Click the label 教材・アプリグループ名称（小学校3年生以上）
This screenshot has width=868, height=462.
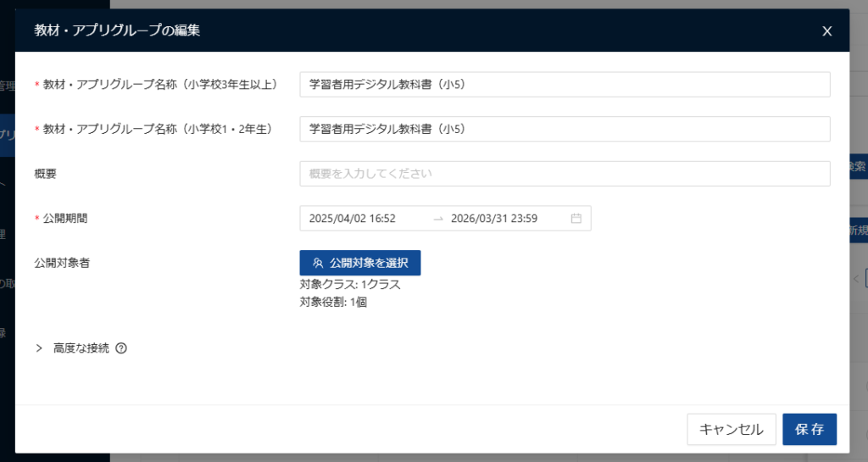pyautogui.click(x=160, y=85)
